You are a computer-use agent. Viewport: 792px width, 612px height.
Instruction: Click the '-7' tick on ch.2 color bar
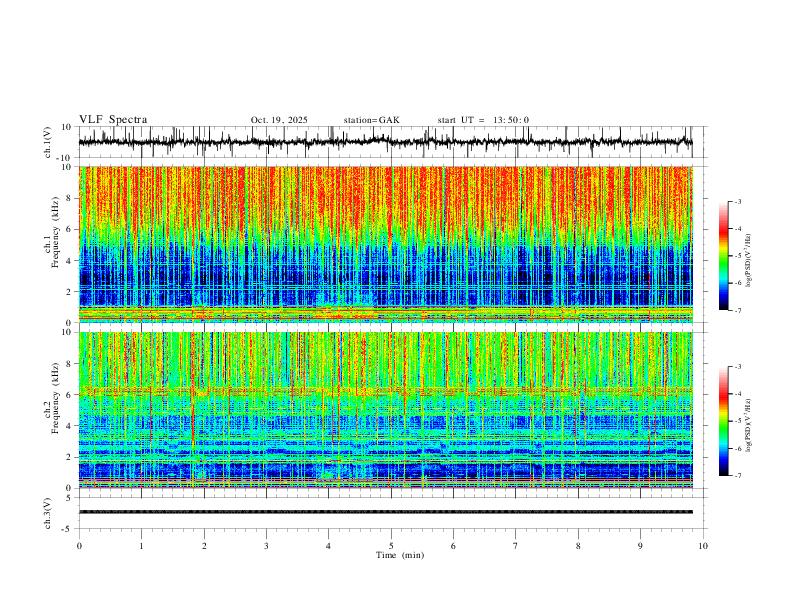point(737,476)
